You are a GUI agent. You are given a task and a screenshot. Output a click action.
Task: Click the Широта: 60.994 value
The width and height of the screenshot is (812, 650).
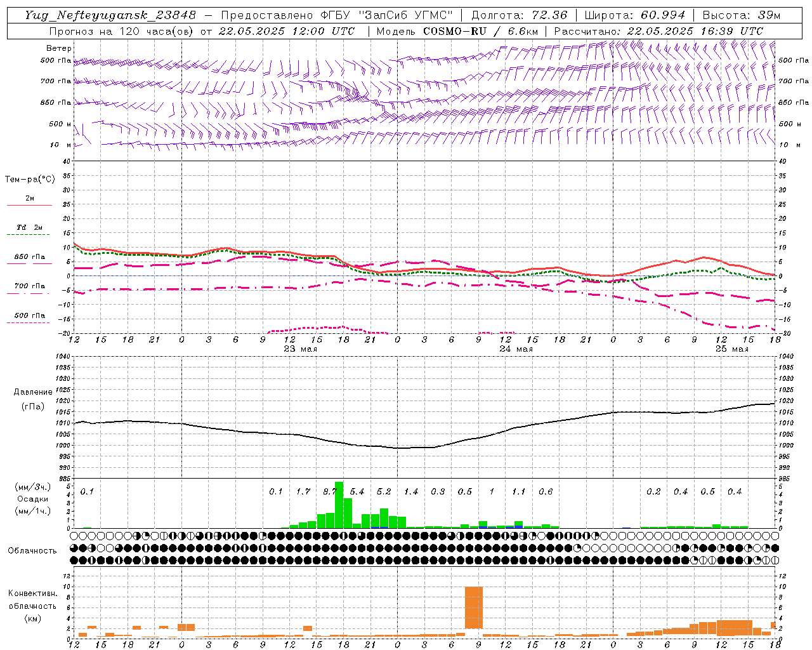click(x=635, y=15)
